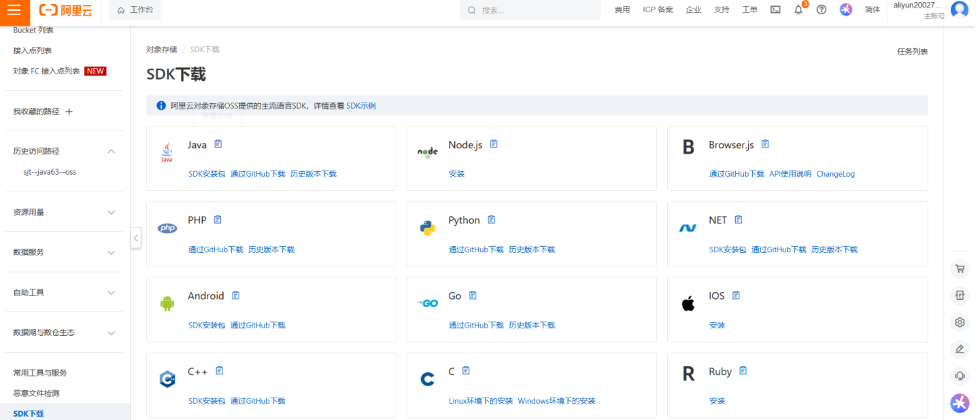The image size is (980, 420).
Task: Open 支持 in top navigation
Action: coord(722,10)
